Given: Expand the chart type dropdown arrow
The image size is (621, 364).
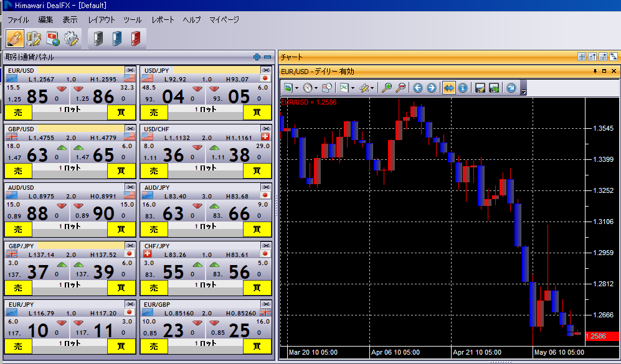Looking at the screenshot, I should click(x=353, y=88).
